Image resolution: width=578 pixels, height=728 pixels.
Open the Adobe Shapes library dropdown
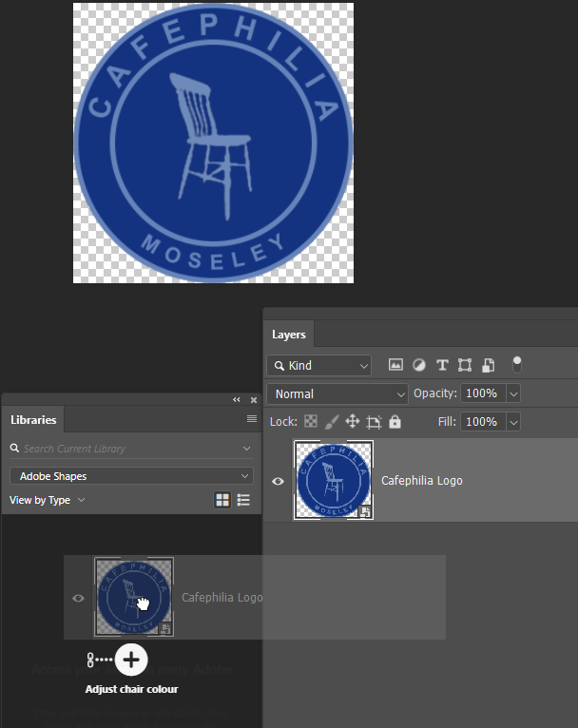[131, 476]
